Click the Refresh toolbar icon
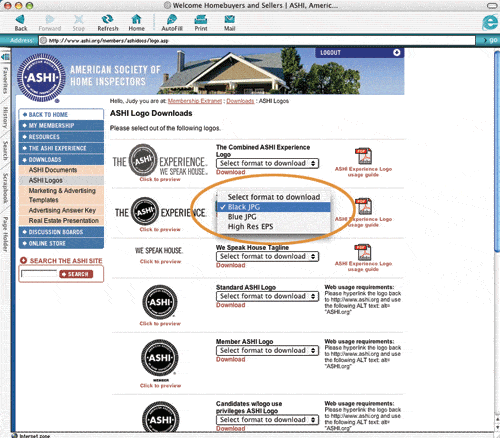The image size is (500, 438). 107,19
